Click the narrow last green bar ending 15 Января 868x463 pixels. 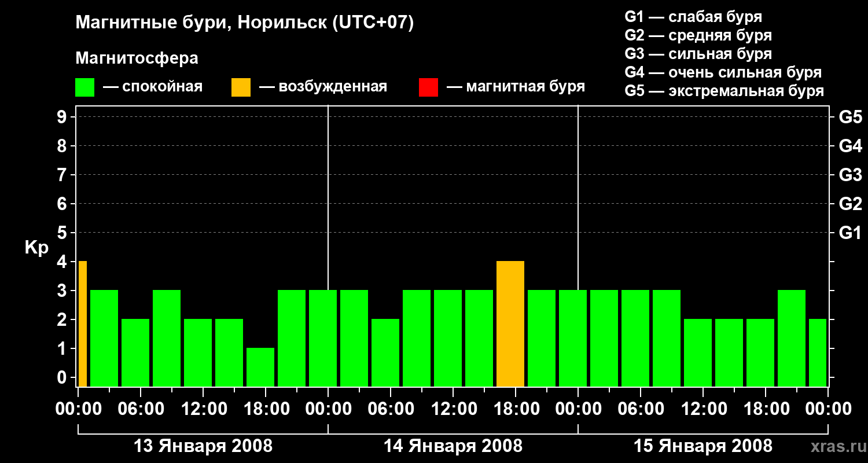(x=818, y=353)
